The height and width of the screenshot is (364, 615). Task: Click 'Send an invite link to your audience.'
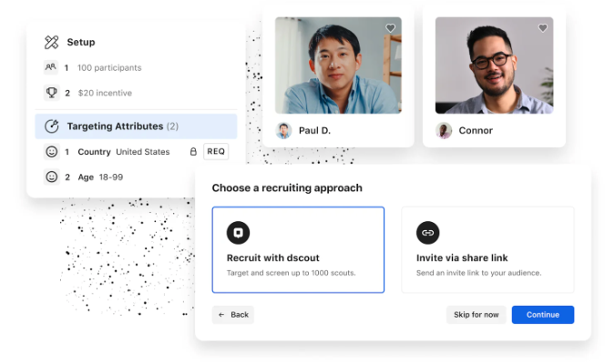pyautogui.click(x=478, y=273)
